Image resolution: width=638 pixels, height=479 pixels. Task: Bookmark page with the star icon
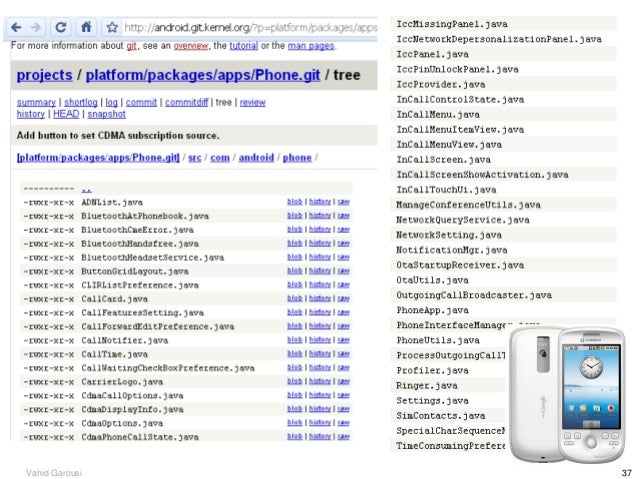(112, 28)
